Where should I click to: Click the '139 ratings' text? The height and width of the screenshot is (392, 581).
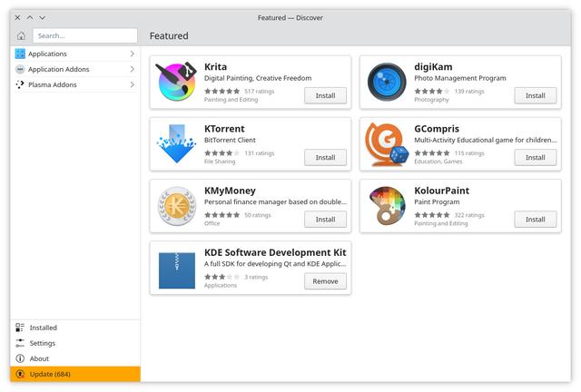point(469,91)
